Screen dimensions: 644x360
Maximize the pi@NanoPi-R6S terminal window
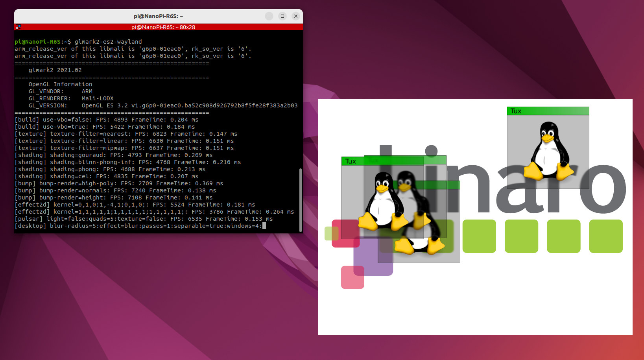coord(282,16)
